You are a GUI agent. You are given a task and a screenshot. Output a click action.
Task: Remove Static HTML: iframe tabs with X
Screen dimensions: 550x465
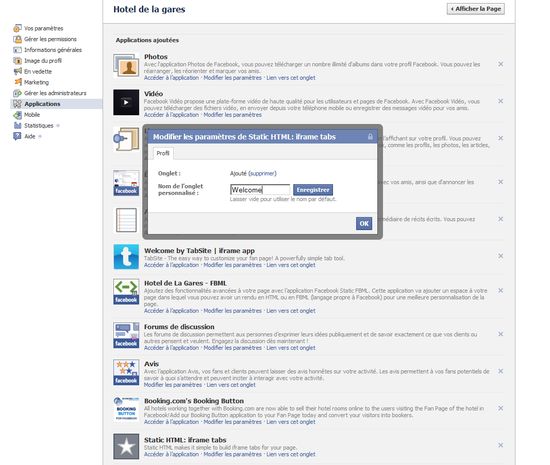(501, 445)
